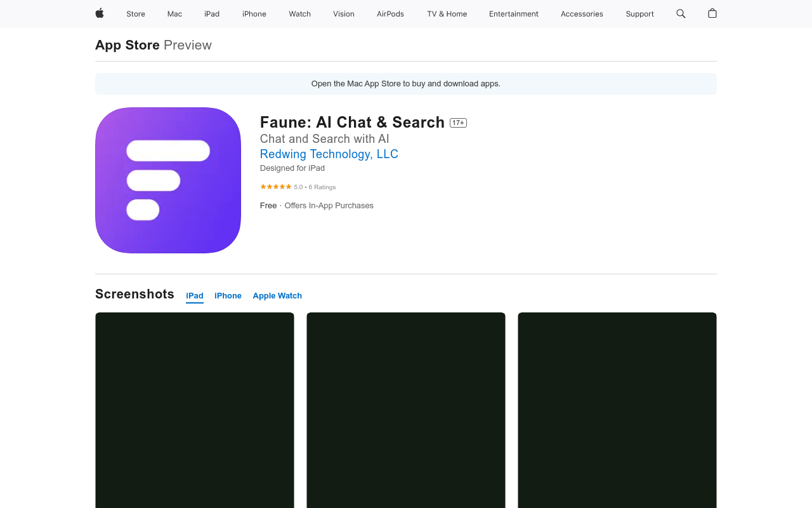
Task: Click the first dark screenshot thumbnail
Action: pyautogui.click(x=195, y=410)
